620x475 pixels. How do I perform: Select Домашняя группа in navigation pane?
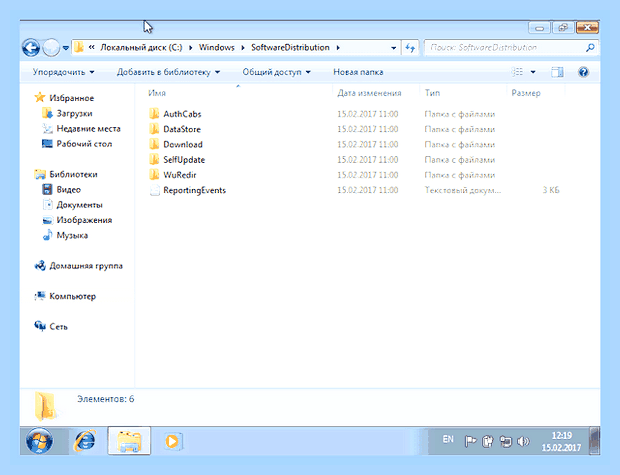tap(86, 266)
